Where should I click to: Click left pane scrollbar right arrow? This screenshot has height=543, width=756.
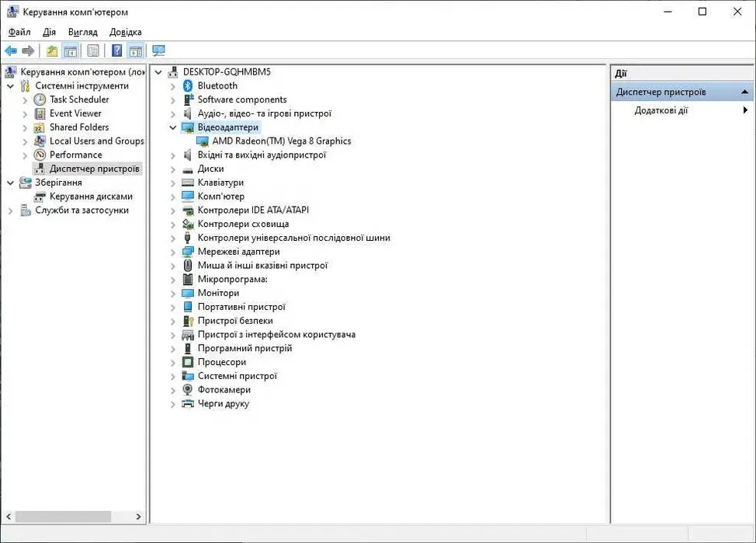pyautogui.click(x=138, y=517)
